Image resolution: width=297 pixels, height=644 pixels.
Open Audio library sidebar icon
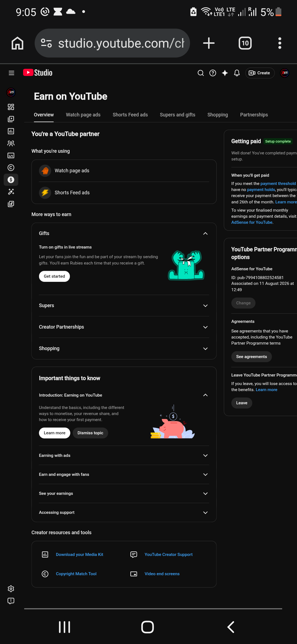coord(11,204)
